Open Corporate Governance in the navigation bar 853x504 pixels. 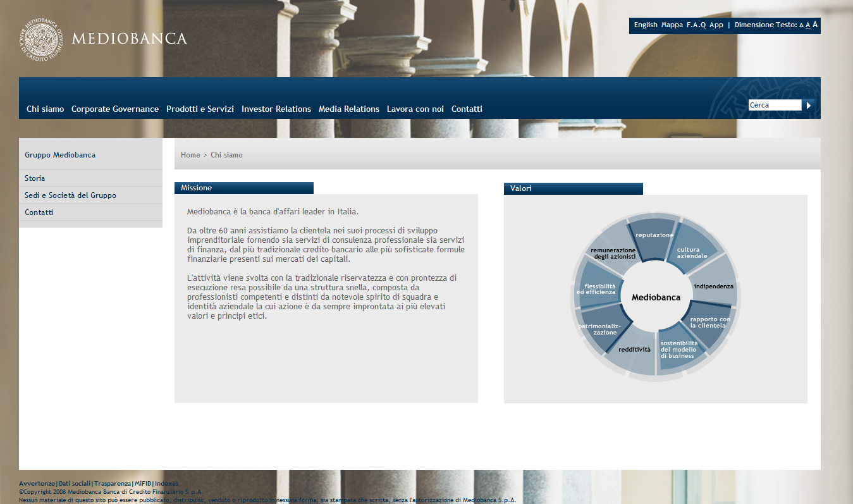point(115,109)
